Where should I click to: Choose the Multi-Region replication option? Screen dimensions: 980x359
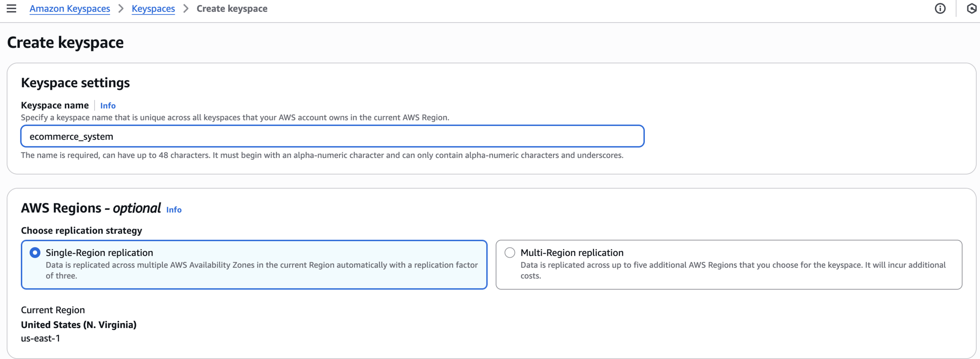510,253
